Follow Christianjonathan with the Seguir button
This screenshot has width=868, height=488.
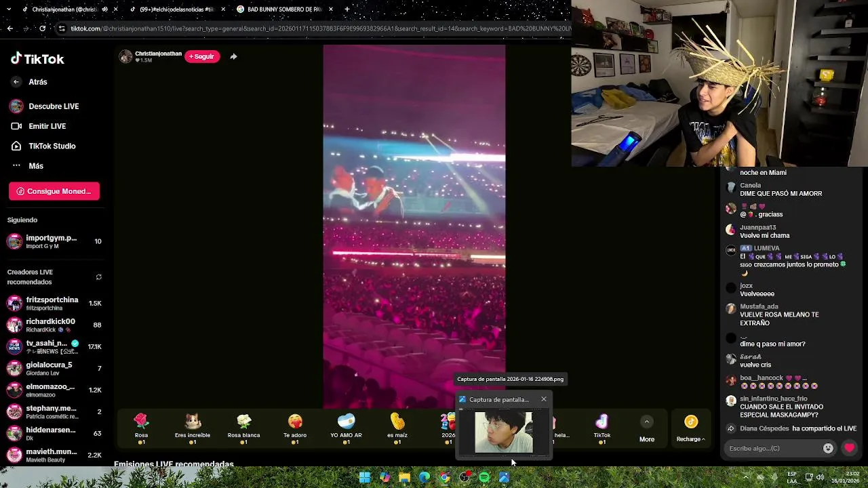coord(201,56)
